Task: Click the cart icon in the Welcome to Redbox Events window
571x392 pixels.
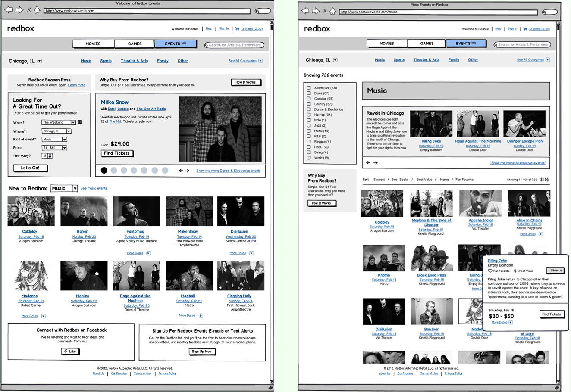Action: (237, 29)
